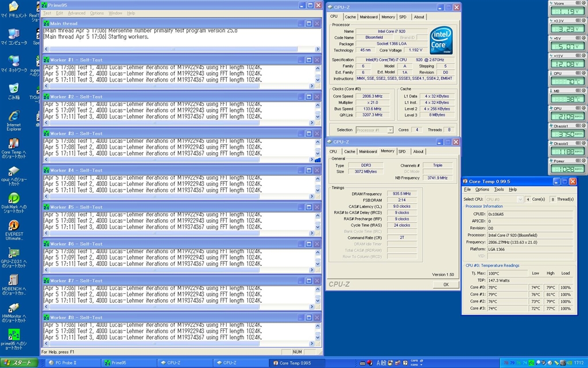The width and height of the screenshot is (588, 368).
Task: Open the Options menu in Prime95
Action: coord(97,13)
